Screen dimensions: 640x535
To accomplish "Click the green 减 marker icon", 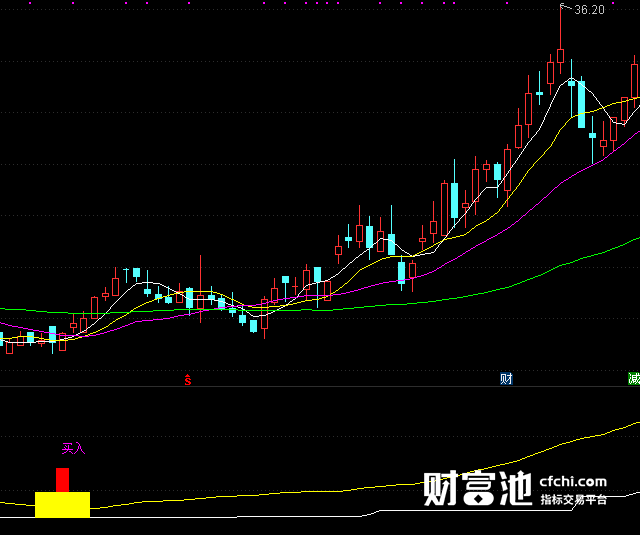I will pyautogui.click(x=634, y=379).
